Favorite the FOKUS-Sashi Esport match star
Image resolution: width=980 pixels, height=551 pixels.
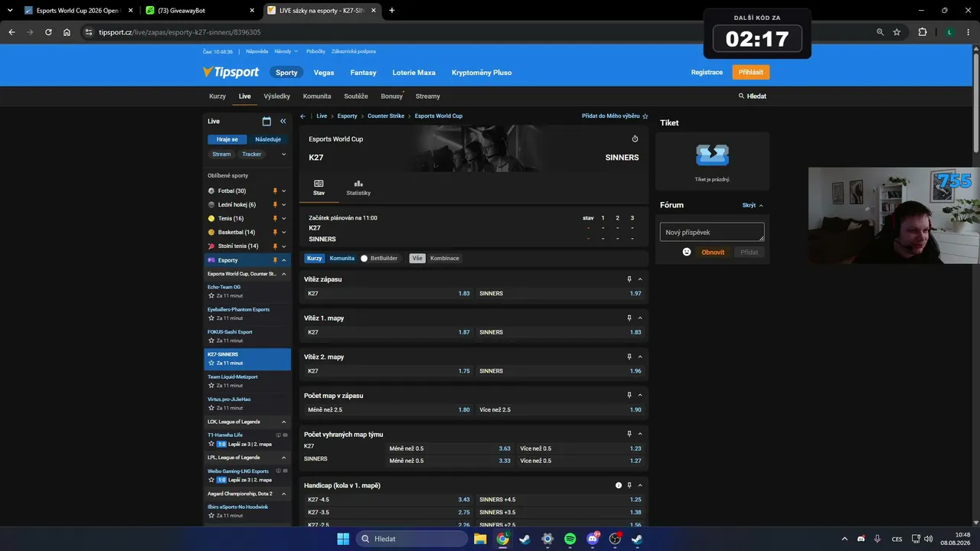click(x=211, y=341)
